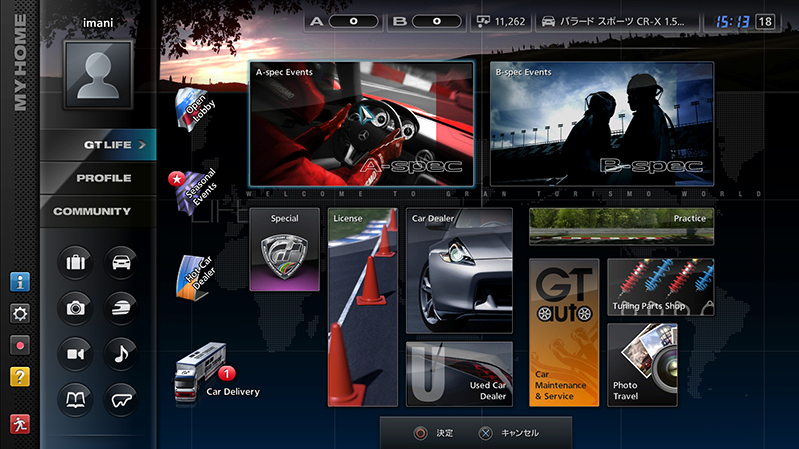Viewport: 799px width, 449px height.
Task: Open the Open Lobby flag icon
Action: pos(195,109)
